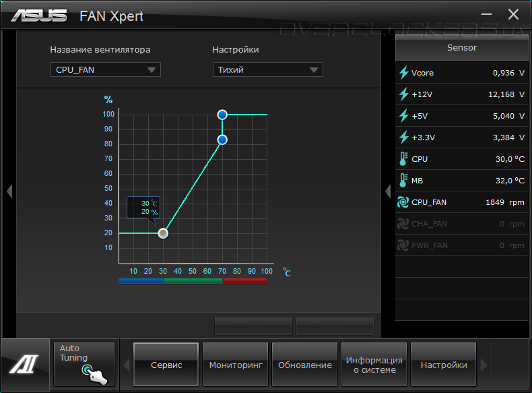This screenshot has height=393, width=532.
Task: Open the Настройки bottom menu
Action: (x=444, y=365)
